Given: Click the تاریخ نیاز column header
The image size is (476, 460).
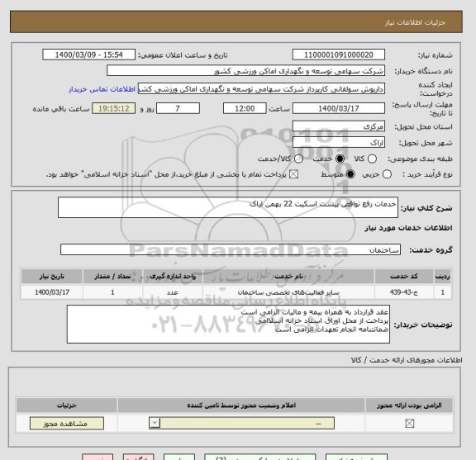Looking at the screenshot, I should tap(52, 277).
